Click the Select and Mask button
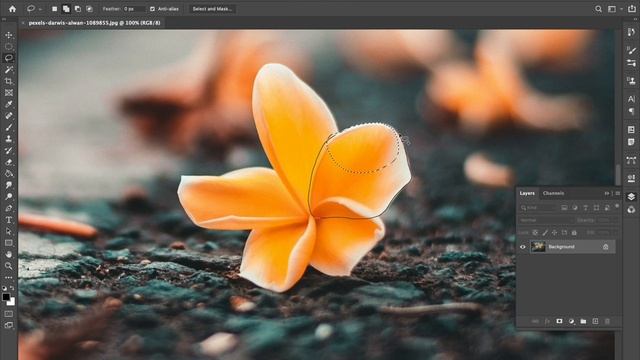This screenshot has height=360, width=640. pyautogui.click(x=212, y=9)
